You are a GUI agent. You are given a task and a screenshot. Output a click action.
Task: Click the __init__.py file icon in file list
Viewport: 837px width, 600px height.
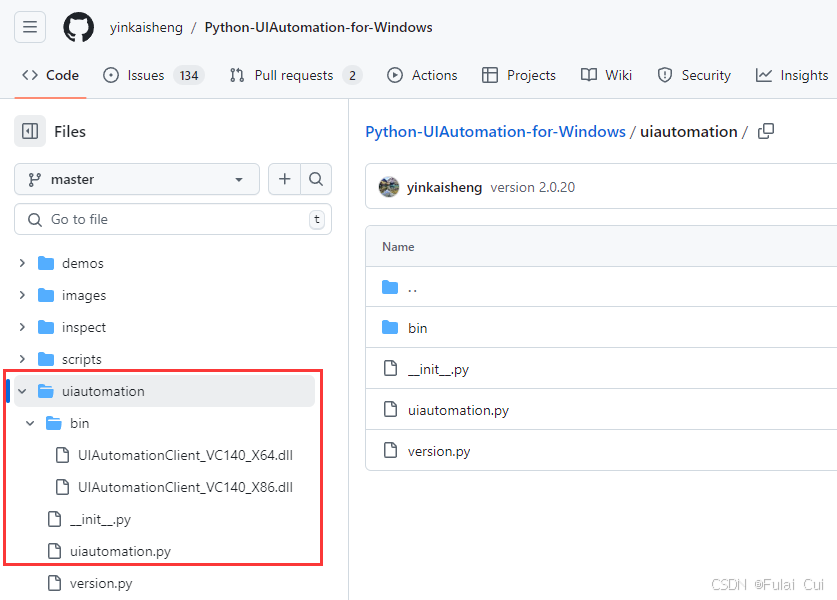tap(391, 368)
